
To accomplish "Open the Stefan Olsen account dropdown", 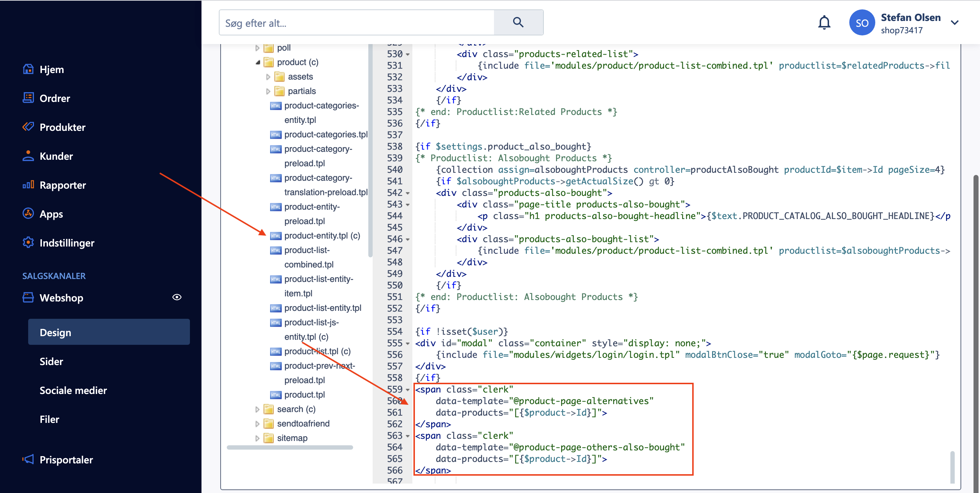I will tap(954, 22).
